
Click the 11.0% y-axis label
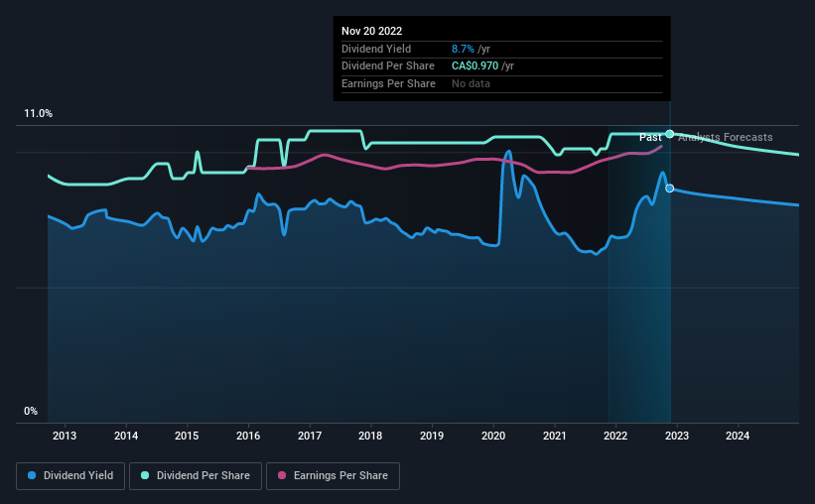[38, 114]
